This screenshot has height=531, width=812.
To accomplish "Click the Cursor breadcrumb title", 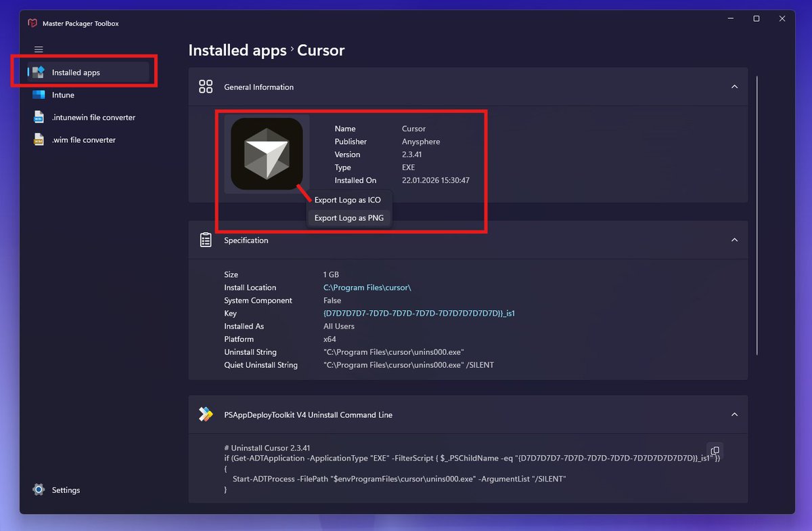I will click(x=321, y=50).
